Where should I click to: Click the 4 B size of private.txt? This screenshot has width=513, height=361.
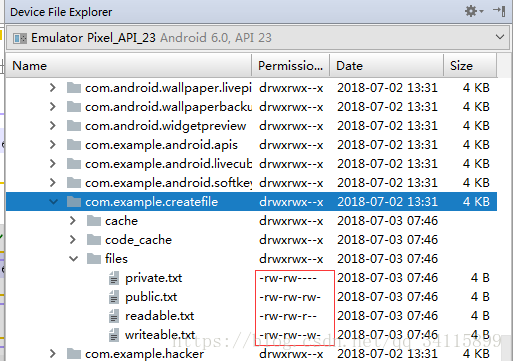coord(480,278)
